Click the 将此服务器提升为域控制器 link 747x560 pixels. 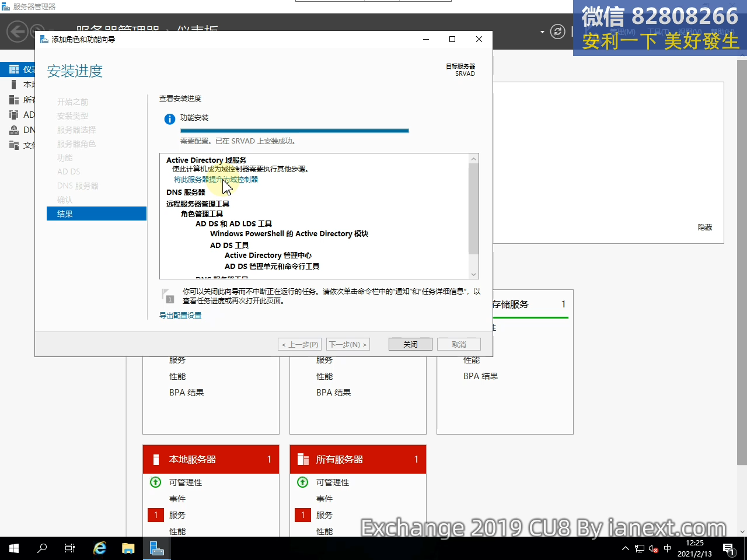click(216, 180)
